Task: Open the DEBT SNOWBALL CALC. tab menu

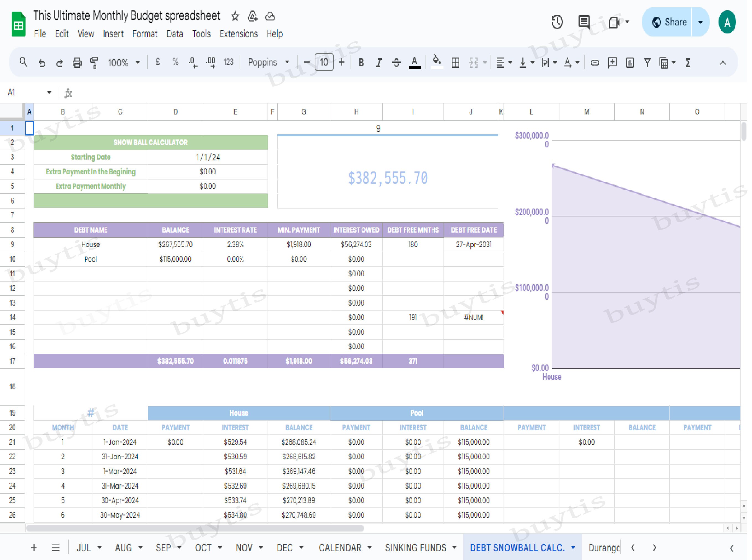Action: coord(572,548)
